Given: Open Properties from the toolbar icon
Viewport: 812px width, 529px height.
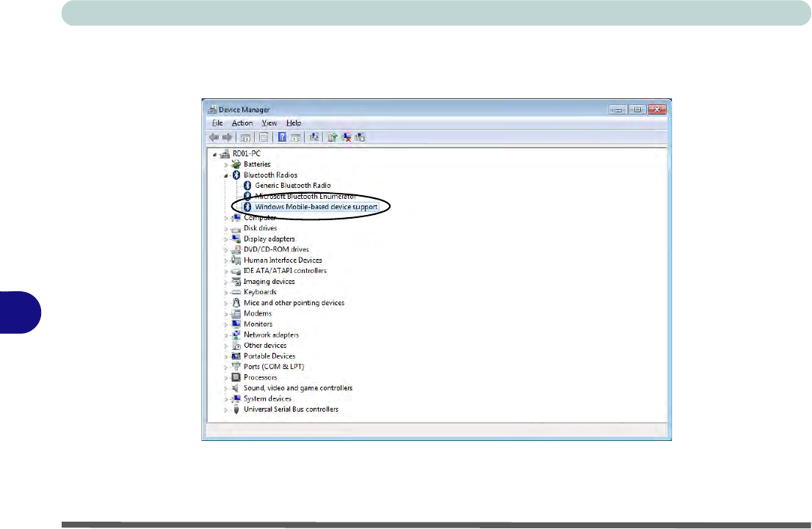Looking at the screenshot, I should [264, 137].
